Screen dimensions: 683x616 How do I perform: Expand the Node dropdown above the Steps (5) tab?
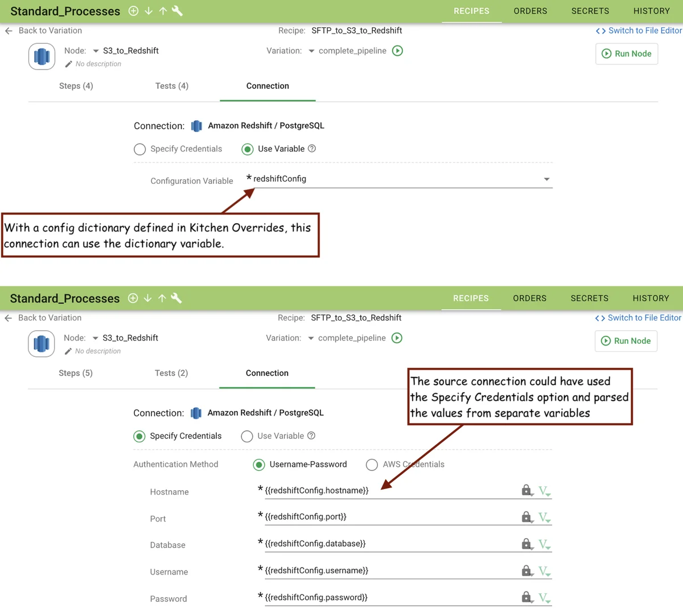click(x=95, y=338)
